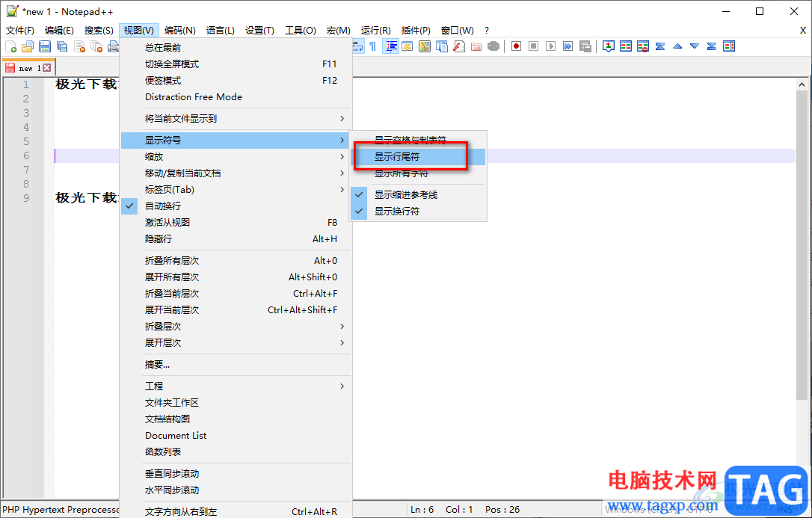Click the vertical scrollbar thumb
This screenshot has width=812, height=518.
(x=802, y=244)
